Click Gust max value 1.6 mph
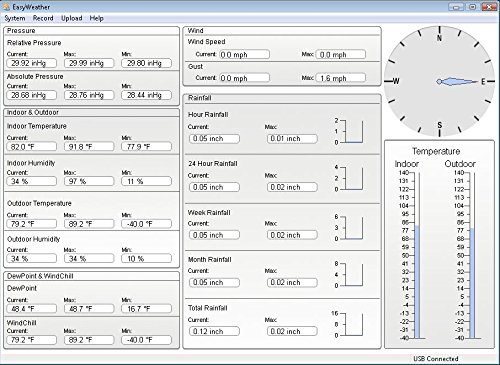The height and width of the screenshot is (365, 500). [341, 78]
